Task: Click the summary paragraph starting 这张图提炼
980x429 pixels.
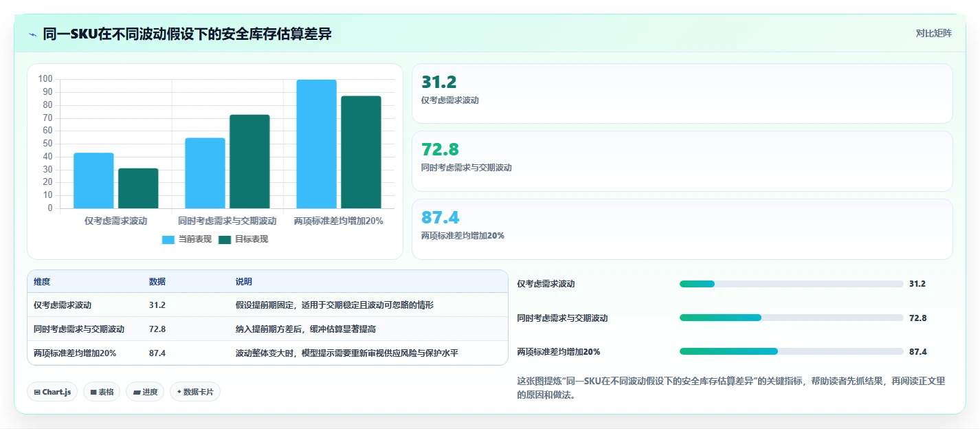Action: coord(731,388)
